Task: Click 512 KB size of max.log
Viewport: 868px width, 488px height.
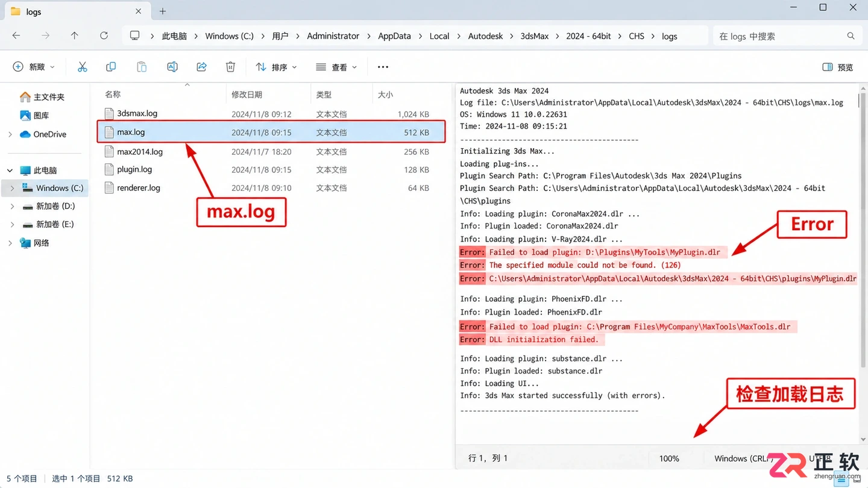Action: coord(417,133)
